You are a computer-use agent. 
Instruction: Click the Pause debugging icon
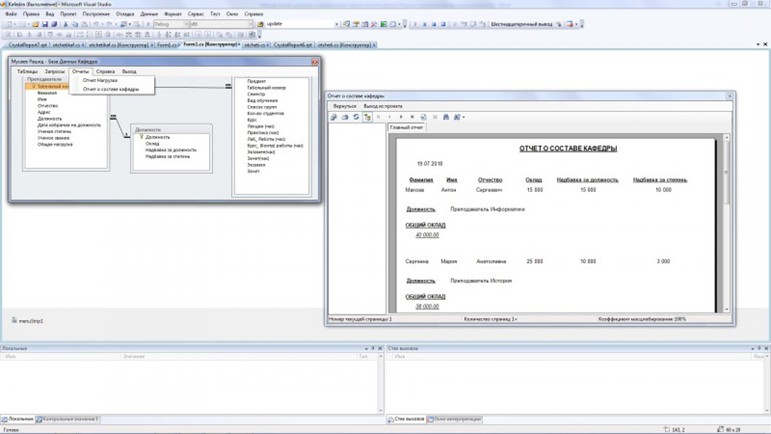click(x=424, y=24)
